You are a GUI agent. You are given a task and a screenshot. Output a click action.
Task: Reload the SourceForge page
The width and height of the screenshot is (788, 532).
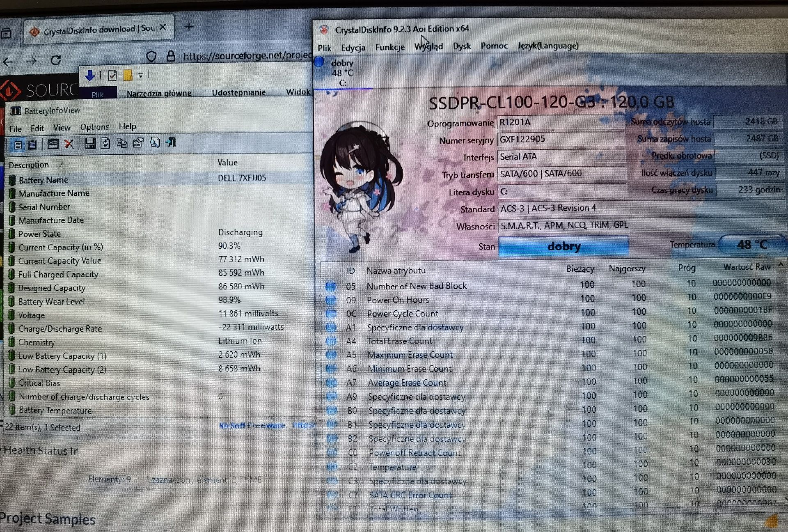(56, 60)
